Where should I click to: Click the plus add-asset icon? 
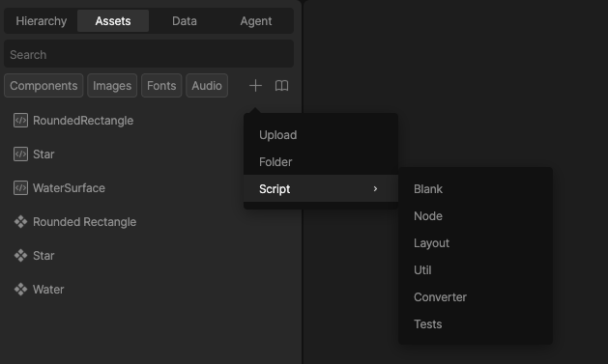[255, 86]
